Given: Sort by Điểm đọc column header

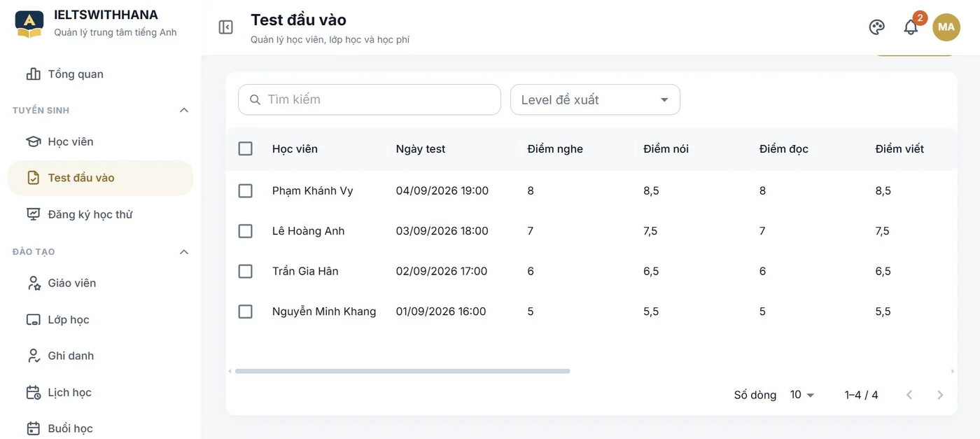Looking at the screenshot, I should coord(784,148).
